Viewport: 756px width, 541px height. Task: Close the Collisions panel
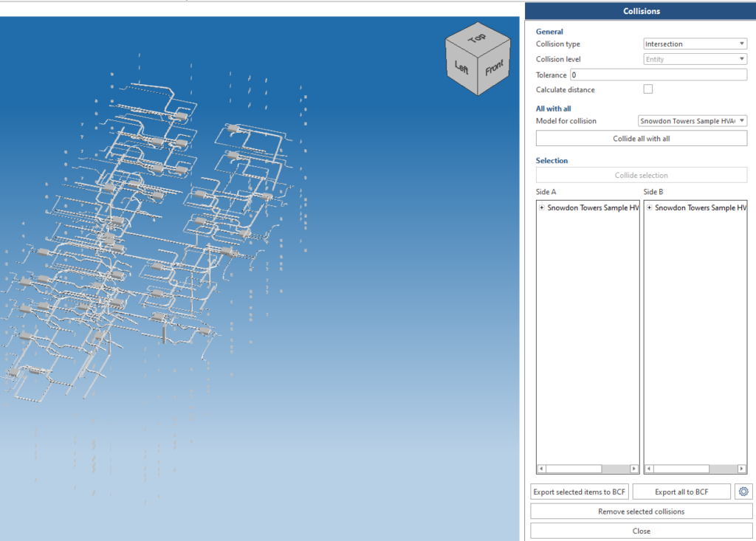[x=641, y=531]
